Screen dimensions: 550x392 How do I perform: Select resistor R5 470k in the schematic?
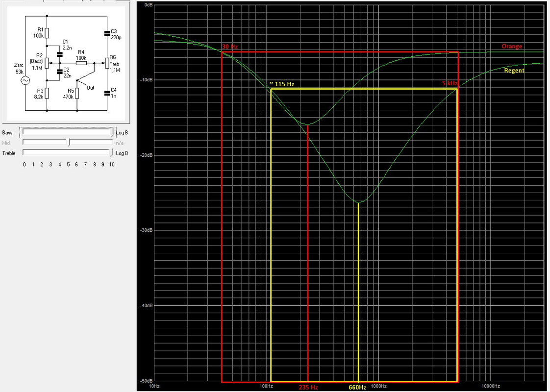point(77,94)
